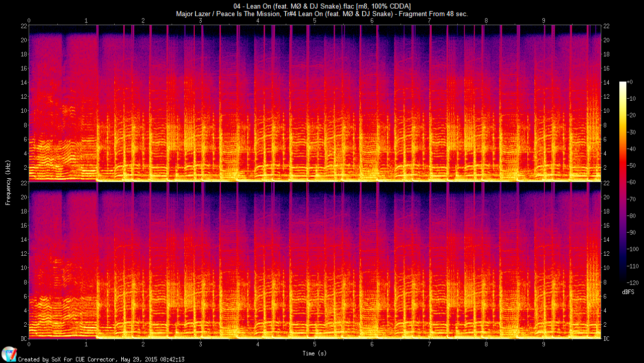Click the 'Time (s)' axis label
Screen dimensions: 644x363
[x=314, y=353]
